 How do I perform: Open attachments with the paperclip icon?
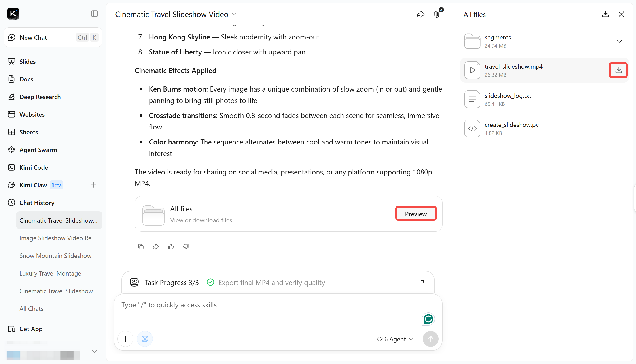tap(437, 14)
